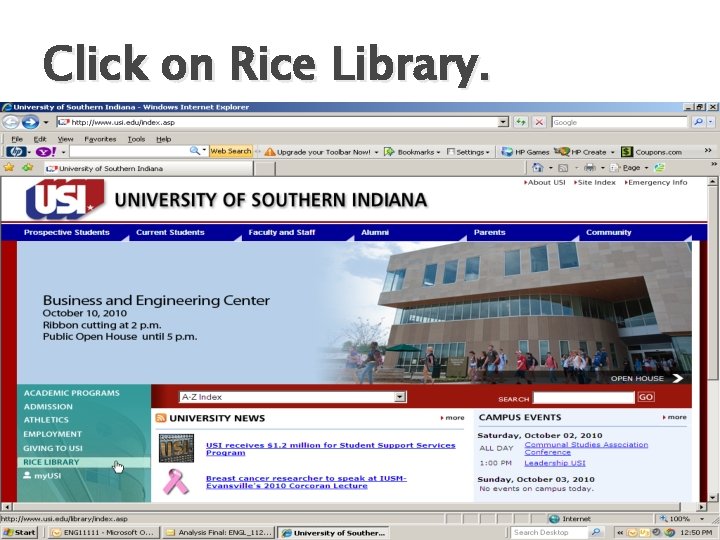Open HP Games from the toolbar
This screenshot has height=540, width=720.
(x=525, y=152)
